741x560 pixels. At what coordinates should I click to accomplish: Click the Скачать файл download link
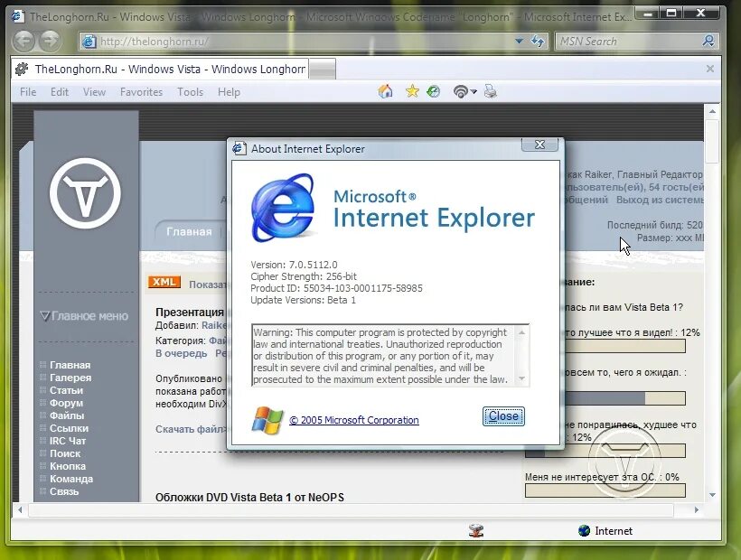(x=192, y=429)
